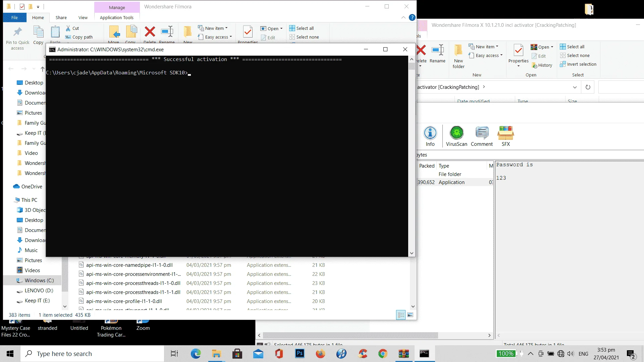Expand the address bar history dropdown
The width and height of the screenshot is (644, 362).
click(x=575, y=87)
